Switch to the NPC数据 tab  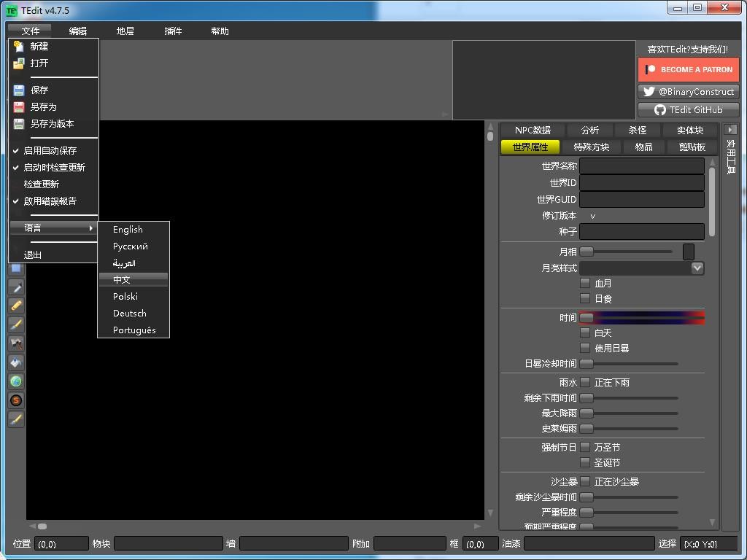533,131
